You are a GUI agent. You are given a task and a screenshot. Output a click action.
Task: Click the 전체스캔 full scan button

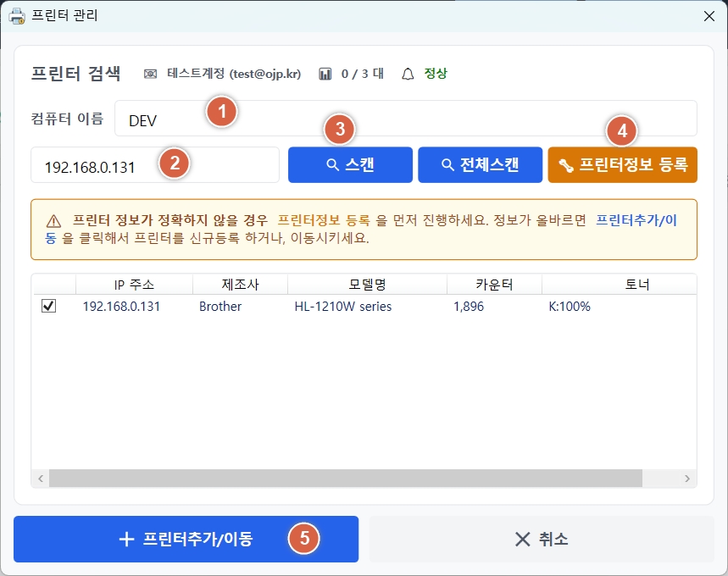(480, 165)
